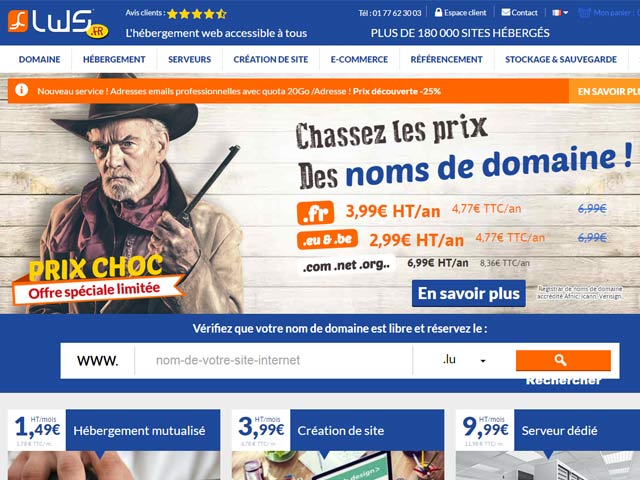Click the .fr domain badge
The height and width of the screenshot is (480, 640).
coord(315,213)
